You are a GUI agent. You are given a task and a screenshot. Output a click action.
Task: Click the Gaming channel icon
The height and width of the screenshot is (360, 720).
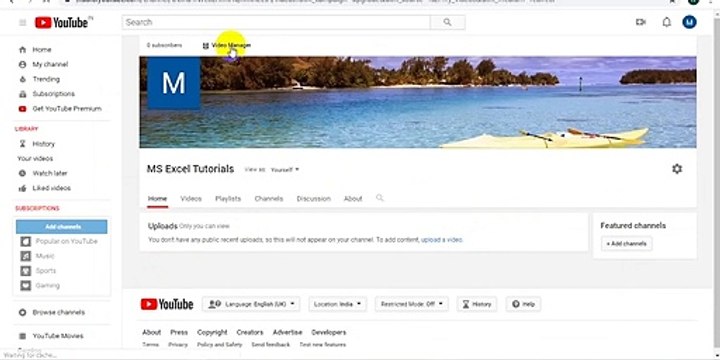(26, 286)
